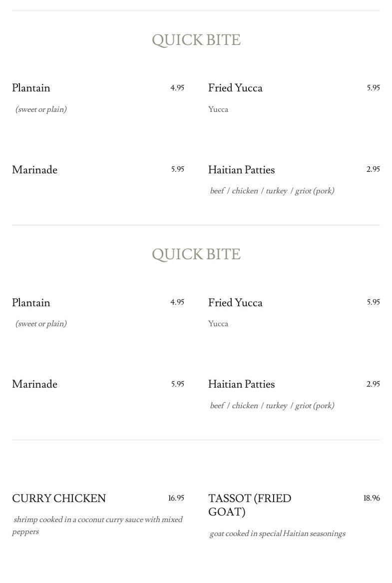Viewport: 392px width, 583px height.
Task: Click the first QUICK BITE section heading
Action: [196, 40]
